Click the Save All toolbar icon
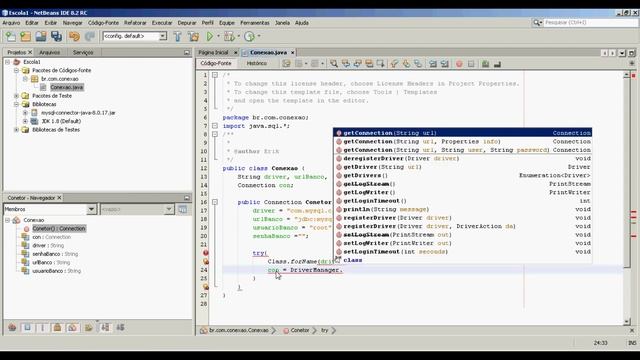640x360 pixels. click(56, 36)
